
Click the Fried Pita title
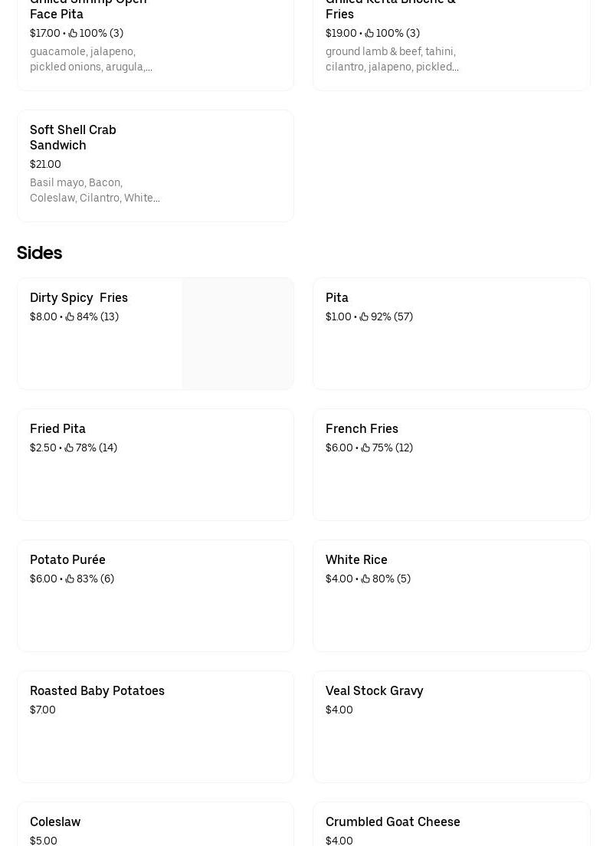(x=57, y=428)
